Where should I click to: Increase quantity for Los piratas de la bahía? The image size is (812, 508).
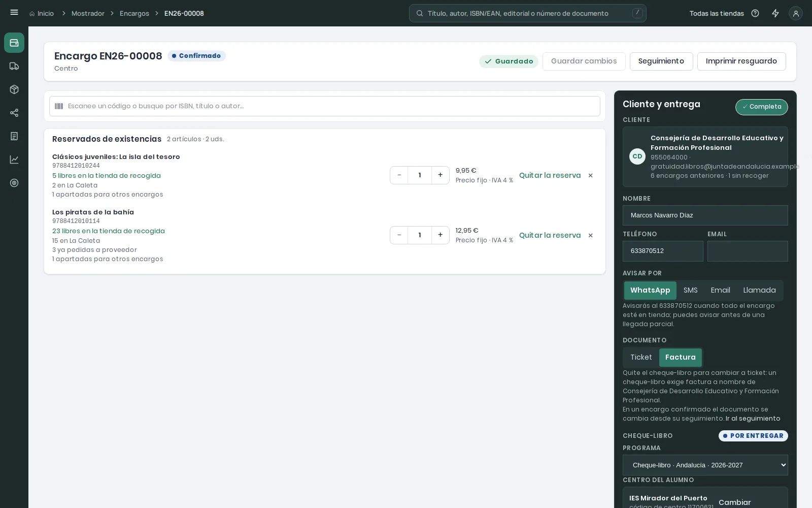pyautogui.click(x=440, y=235)
